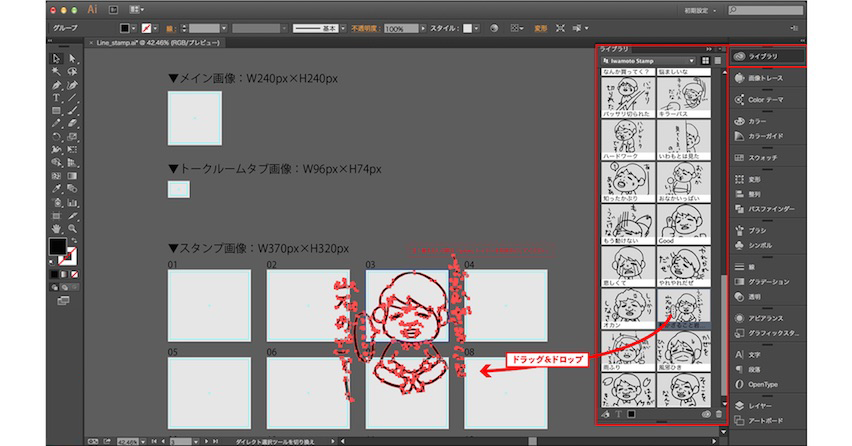
Task: Open the 画像トレース panel
Action: click(766, 78)
